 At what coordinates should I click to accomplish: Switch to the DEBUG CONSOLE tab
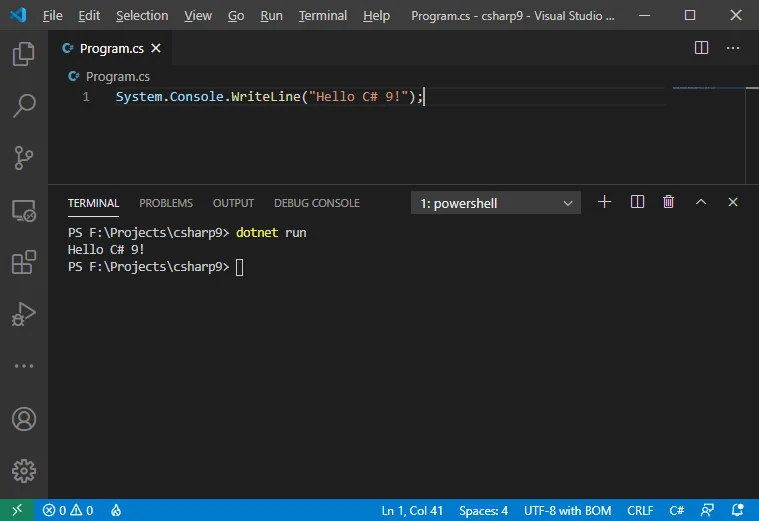tap(316, 203)
